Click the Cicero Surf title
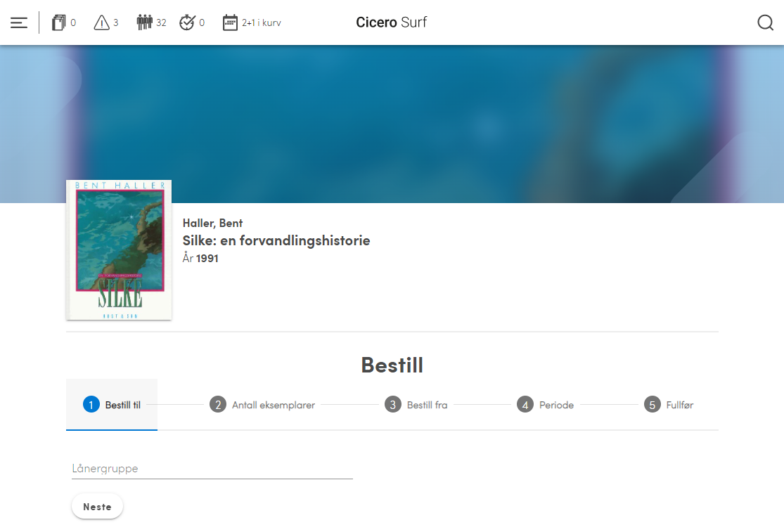Image resolution: width=784 pixels, height=532 pixels. (x=392, y=22)
